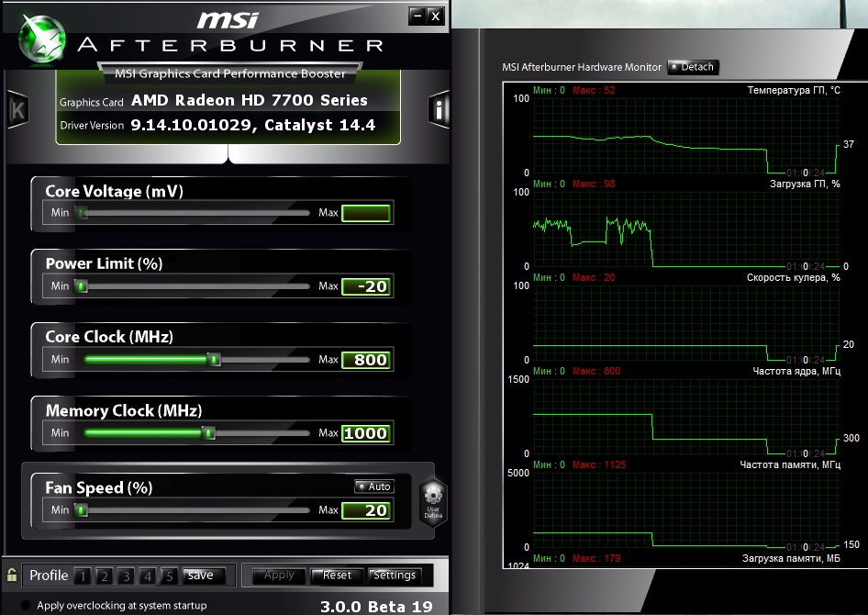The image size is (868, 615).
Task: Click the Макс : 1125 memory clock value
Action: [599, 464]
